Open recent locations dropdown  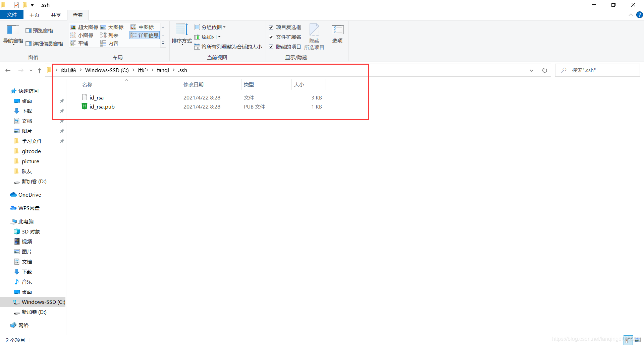click(31, 70)
